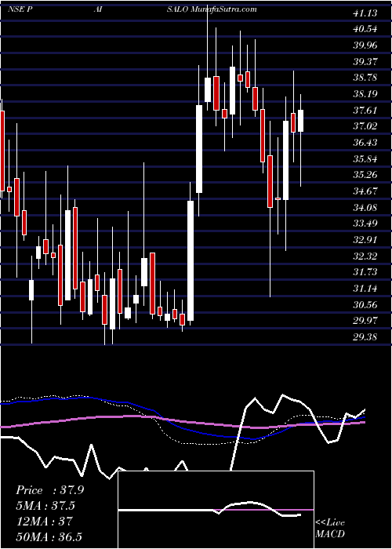Select the 32.91 price axis label
The width and height of the screenshot is (392, 549).
pyautogui.click(x=365, y=240)
